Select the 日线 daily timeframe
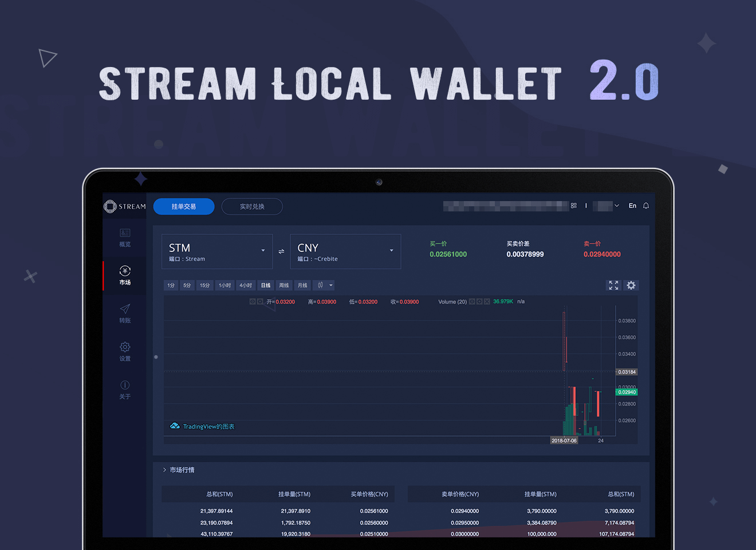 pyautogui.click(x=266, y=285)
